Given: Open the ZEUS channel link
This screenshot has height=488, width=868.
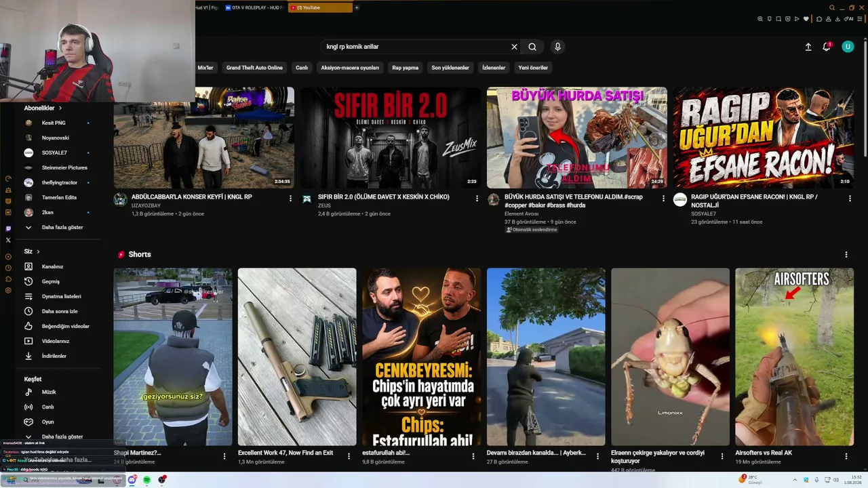Looking at the screenshot, I should (324, 205).
